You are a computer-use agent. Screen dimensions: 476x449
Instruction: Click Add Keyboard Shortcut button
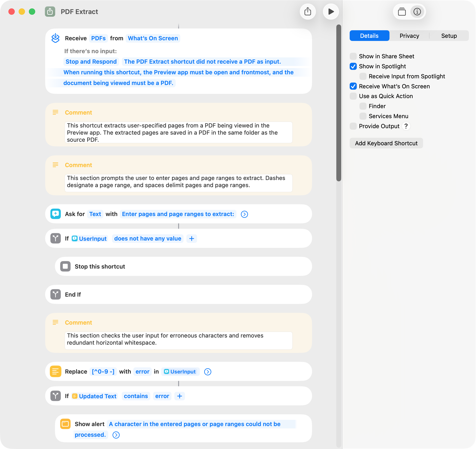click(x=386, y=143)
